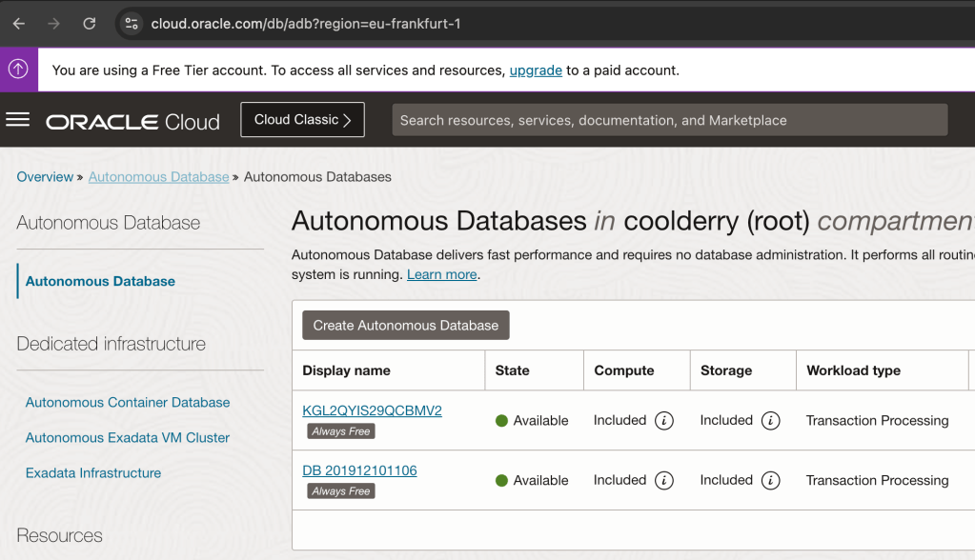Select Autonomous Container Database in sidebar
Viewport: 975px width, 560px height.
pos(128,403)
